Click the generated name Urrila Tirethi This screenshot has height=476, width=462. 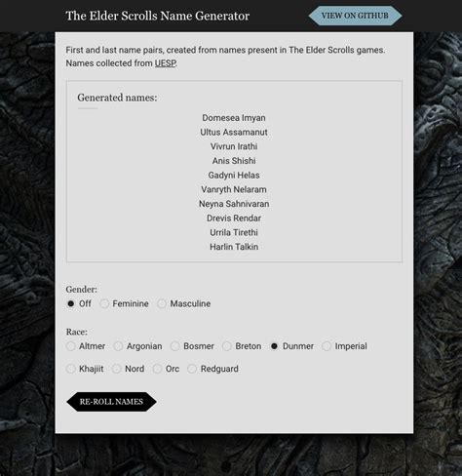coord(234,232)
